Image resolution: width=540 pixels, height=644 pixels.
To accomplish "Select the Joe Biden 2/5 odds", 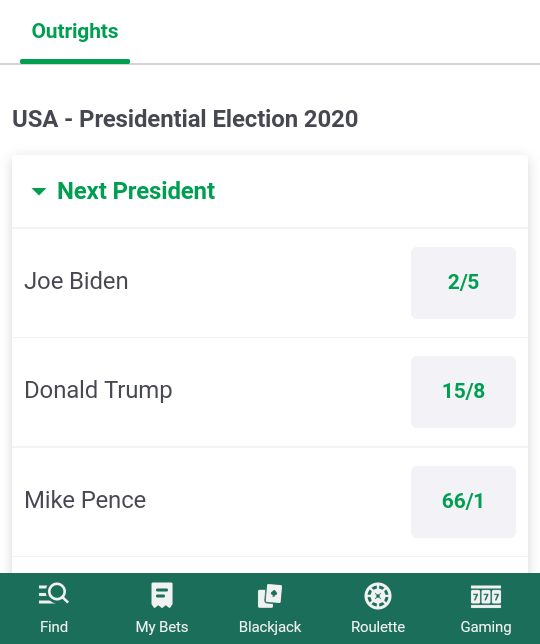I will [x=463, y=283].
